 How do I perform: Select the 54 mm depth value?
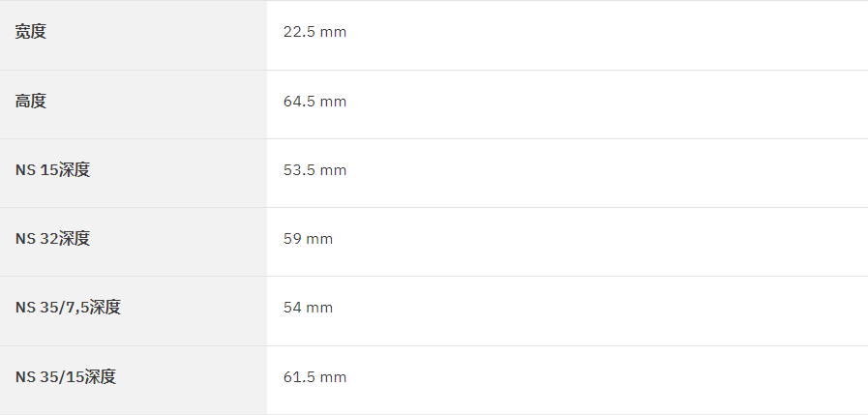309,307
